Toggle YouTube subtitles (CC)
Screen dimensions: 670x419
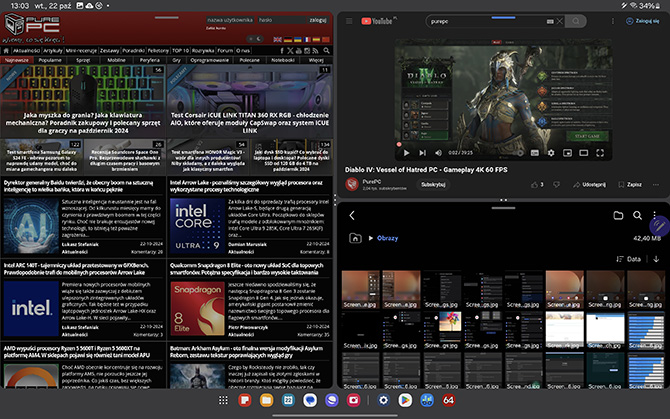[535, 153]
